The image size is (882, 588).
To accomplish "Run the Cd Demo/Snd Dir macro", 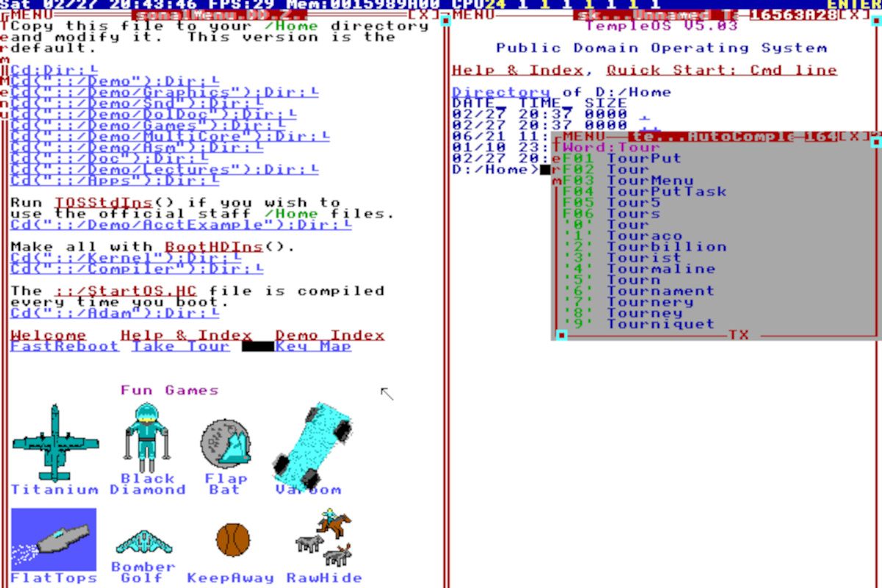I will pyautogui.click(x=137, y=104).
